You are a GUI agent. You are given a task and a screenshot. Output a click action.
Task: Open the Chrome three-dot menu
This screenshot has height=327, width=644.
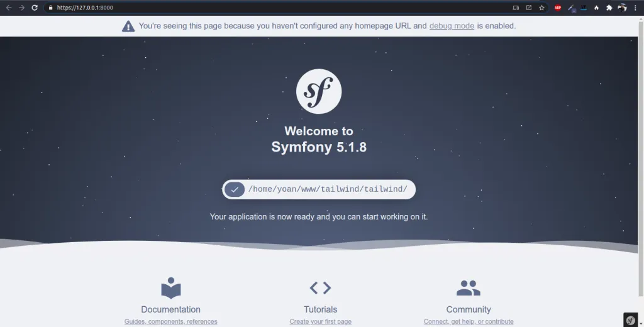coord(636,8)
